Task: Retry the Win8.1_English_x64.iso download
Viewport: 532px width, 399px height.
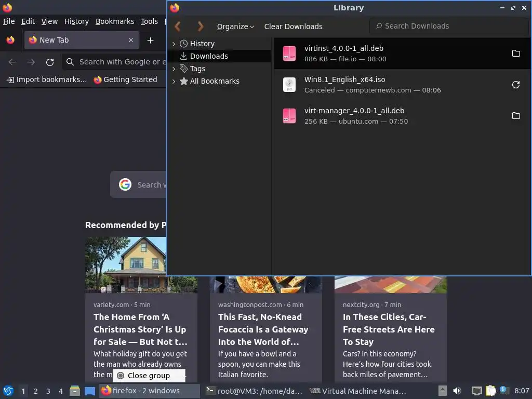Action: tap(516, 85)
